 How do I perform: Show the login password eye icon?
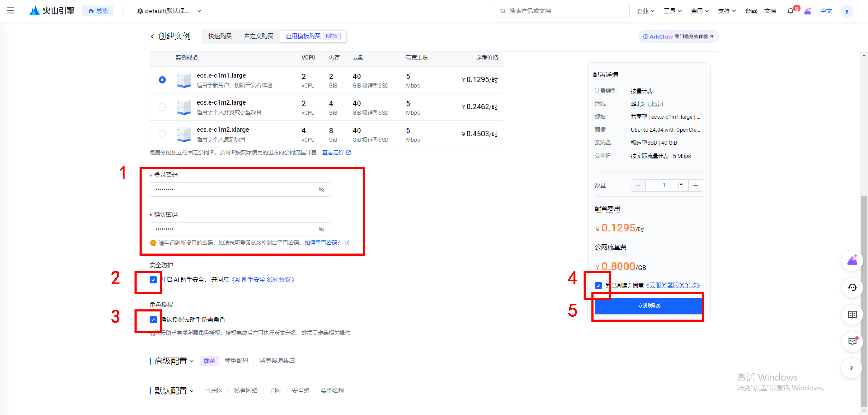[x=321, y=189]
